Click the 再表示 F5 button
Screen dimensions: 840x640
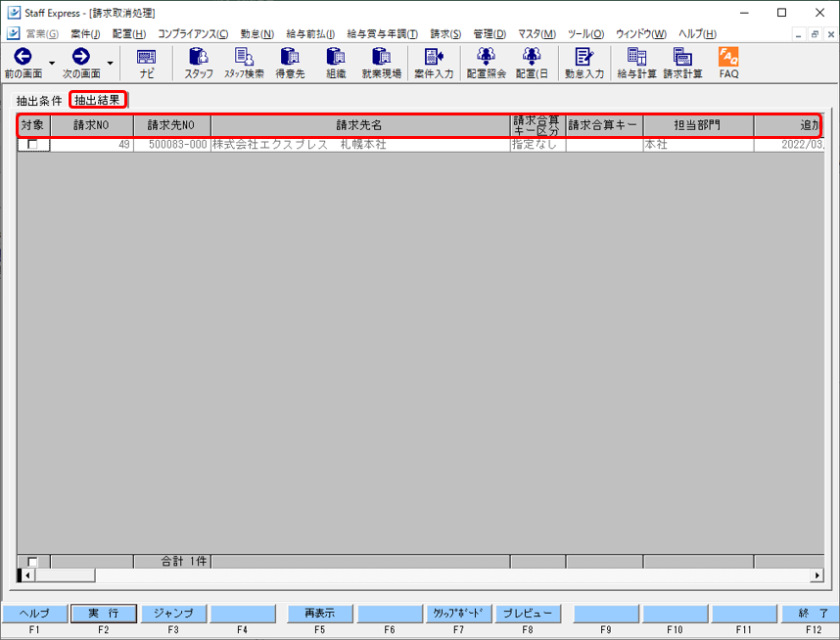320,614
